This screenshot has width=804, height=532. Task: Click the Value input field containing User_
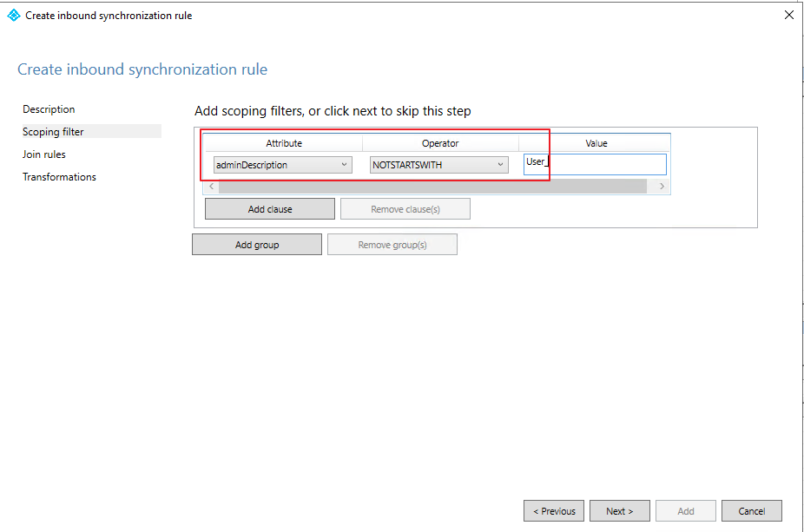point(595,165)
